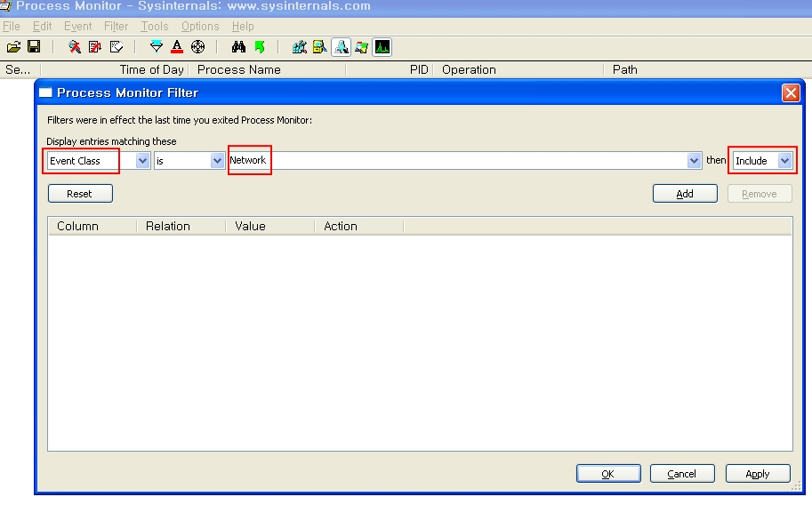Click the Find binoculars icon
812x513 pixels.
[x=238, y=47]
